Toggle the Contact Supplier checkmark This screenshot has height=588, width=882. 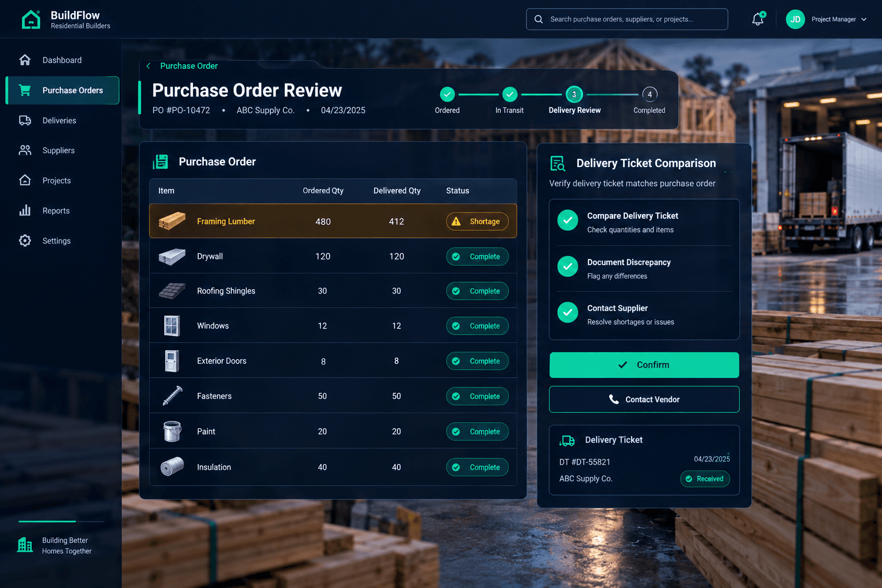[568, 312]
